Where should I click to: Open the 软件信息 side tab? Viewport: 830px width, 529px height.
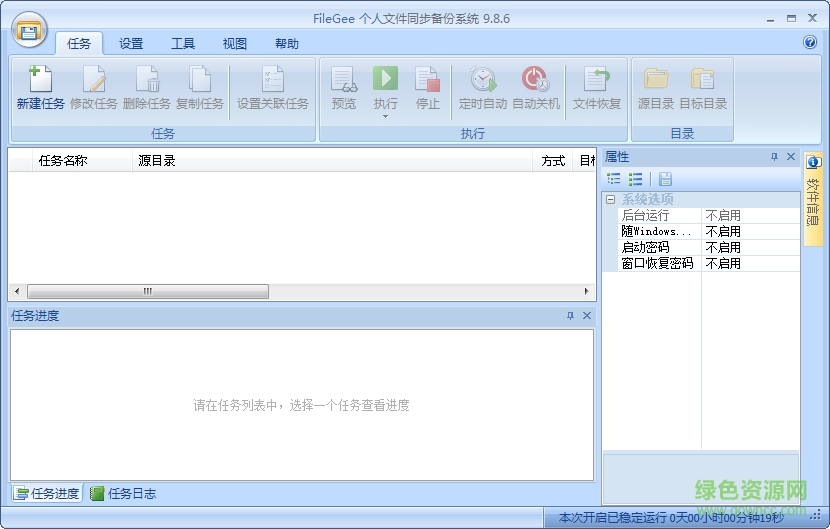pyautogui.click(x=813, y=199)
